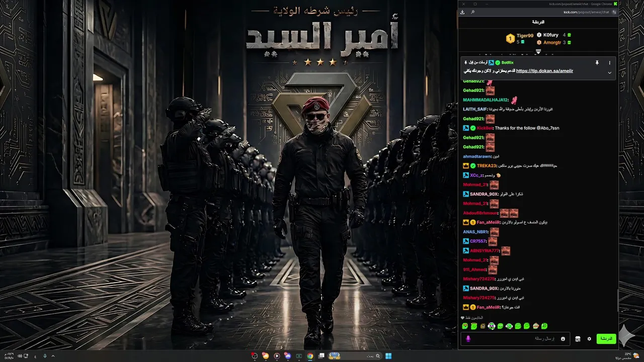Click the crown badge beside TREKA23
The image size is (644, 362).
[466, 166]
